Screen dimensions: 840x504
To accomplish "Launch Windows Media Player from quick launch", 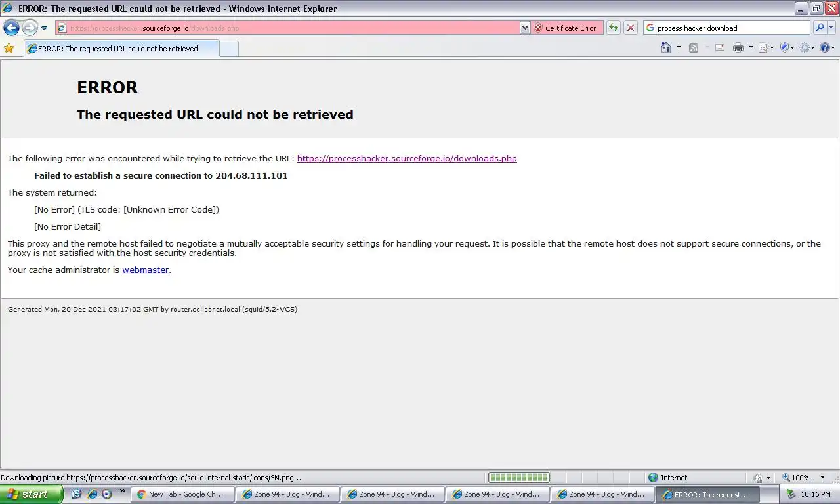I will (x=106, y=494).
